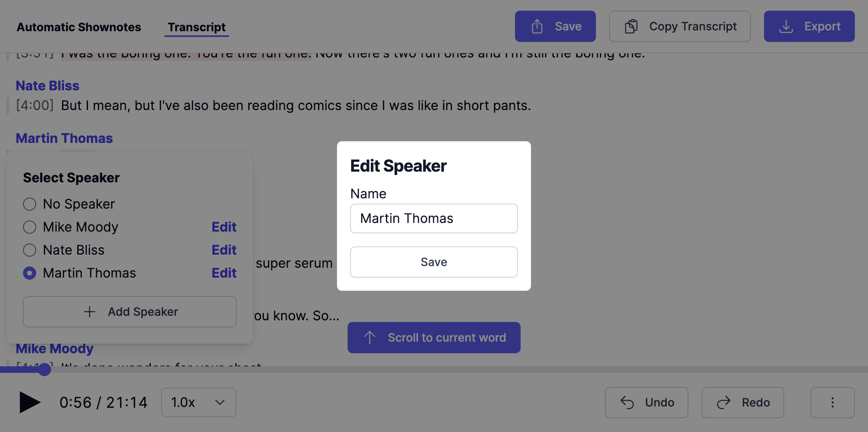The image size is (868, 432).
Task: Select the Mike Moody radio option
Action: click(30, 227)
